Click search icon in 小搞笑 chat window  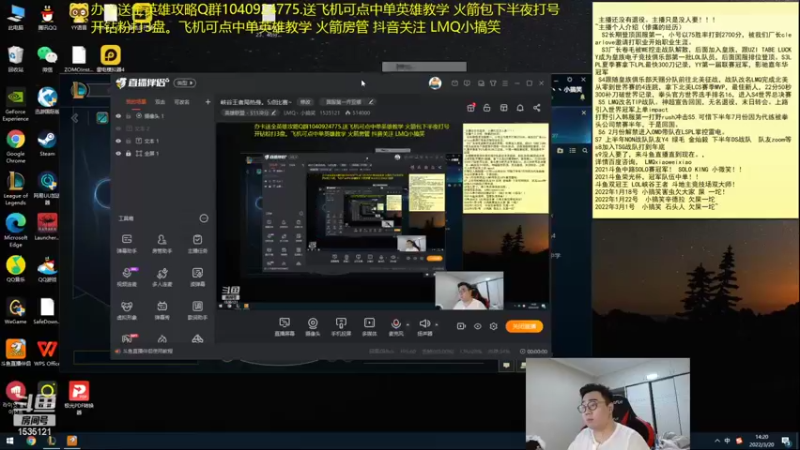(x=585, y=151)
